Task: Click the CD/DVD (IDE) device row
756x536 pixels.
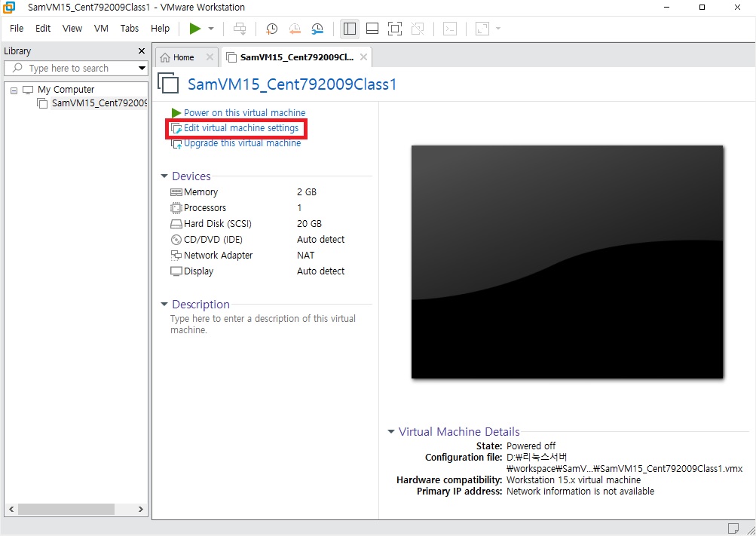Action: tap(258, 240)
